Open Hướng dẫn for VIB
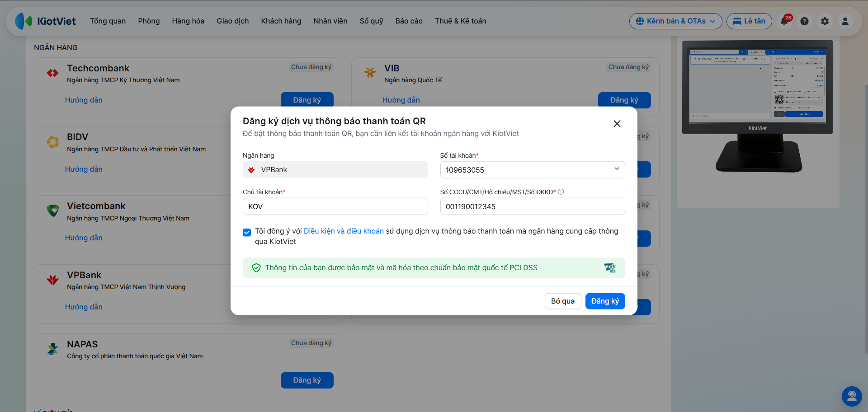This screenshot has height=412, width=868. 401,100
